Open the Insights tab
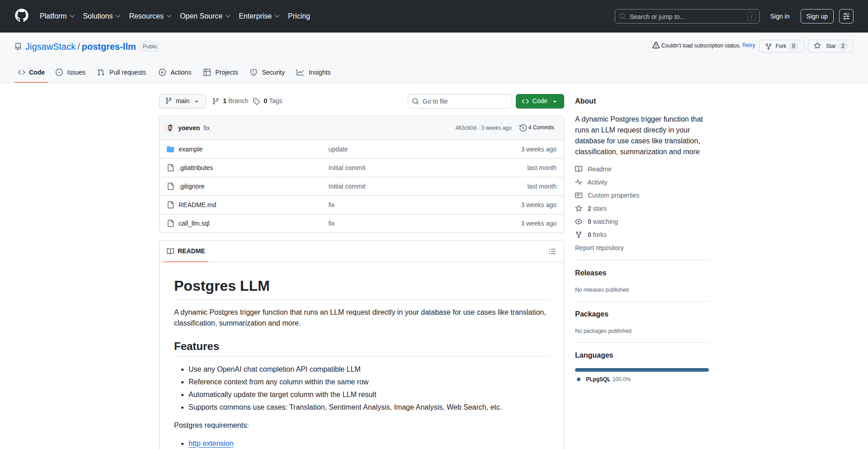Image resolution: width=868 pixels, height=449 pixels. (x=313, y=72)
